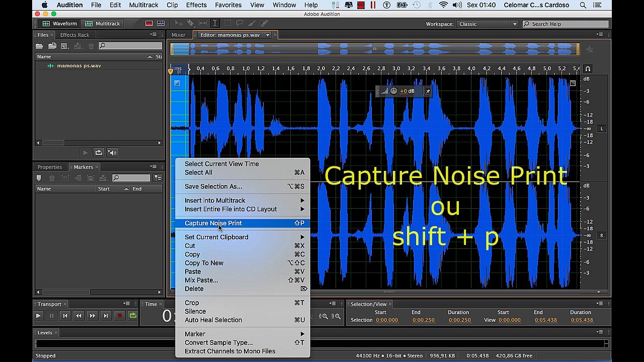644x362 pixels.
Task: Click the Record button
Action: tap(119, 316)
